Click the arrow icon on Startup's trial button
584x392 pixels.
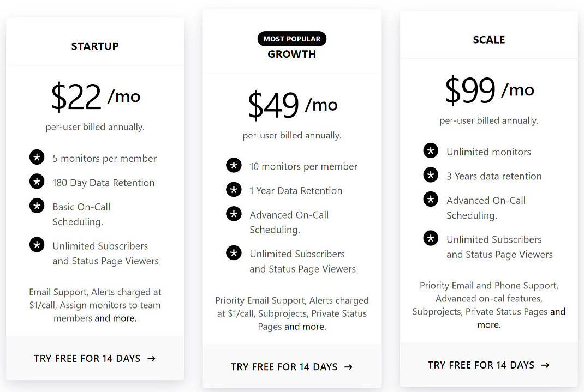click(152, 359)
